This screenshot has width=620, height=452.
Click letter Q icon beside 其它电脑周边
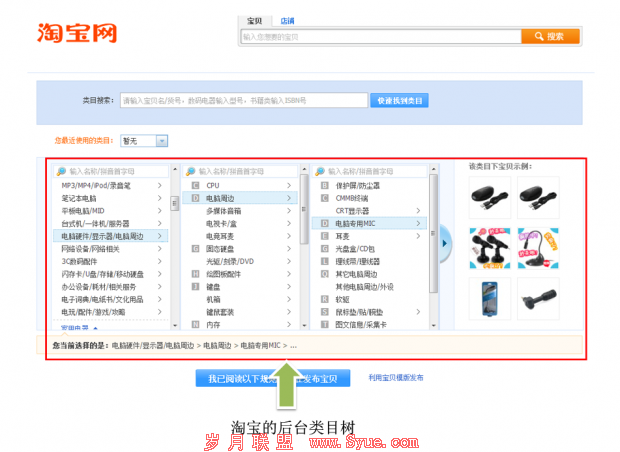click(x=325, y=274)
